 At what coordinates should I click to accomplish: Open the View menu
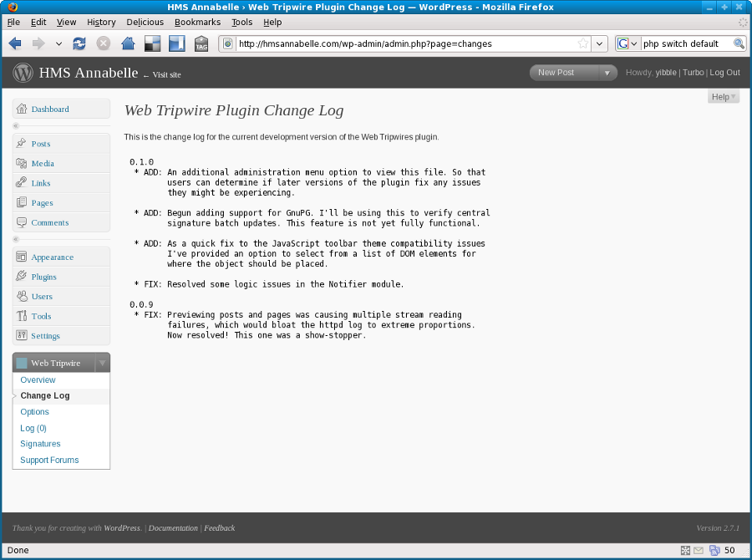pyautogui.click(x=66, y=22)
